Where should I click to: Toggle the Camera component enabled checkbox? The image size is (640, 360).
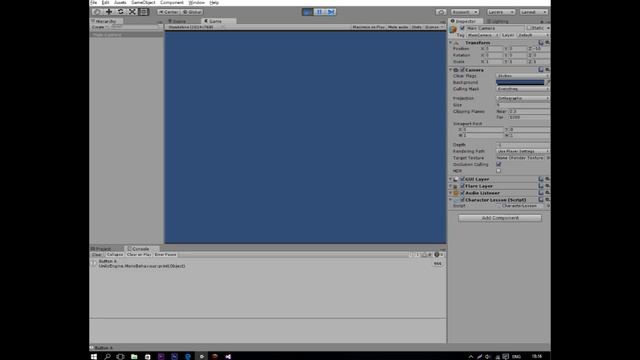(x=462, y=70)
